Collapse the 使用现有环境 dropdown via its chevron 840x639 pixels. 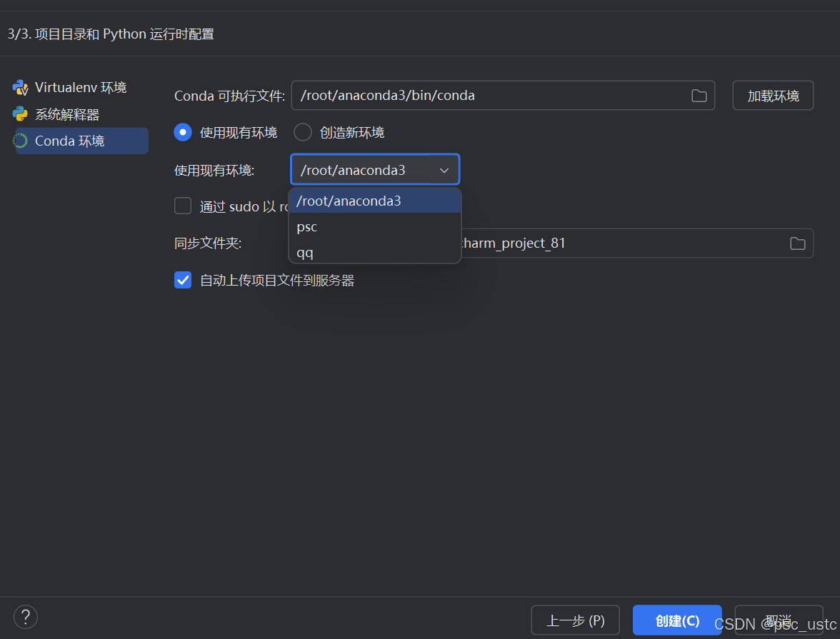coord(444,170)
